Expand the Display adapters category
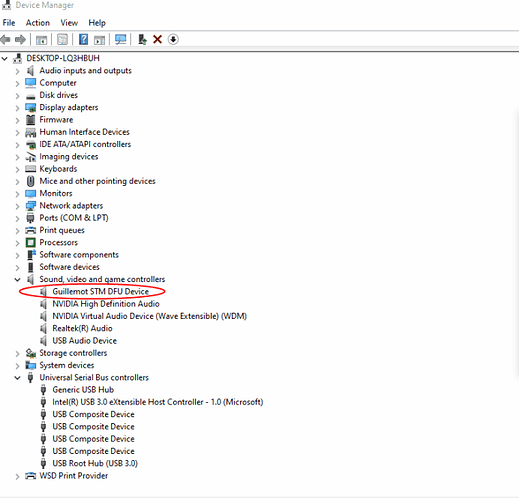This screenshot has width=519, height=499. click(x=17, y=108)
